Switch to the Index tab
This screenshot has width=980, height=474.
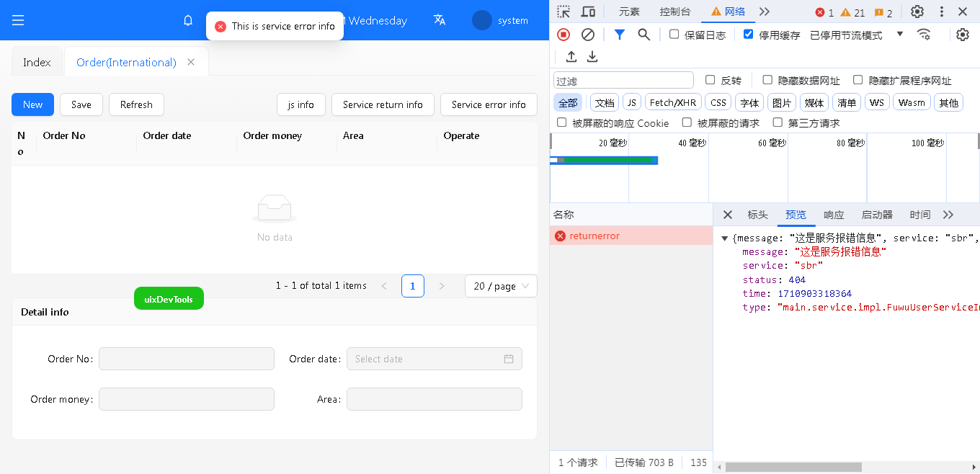[37, 62]
